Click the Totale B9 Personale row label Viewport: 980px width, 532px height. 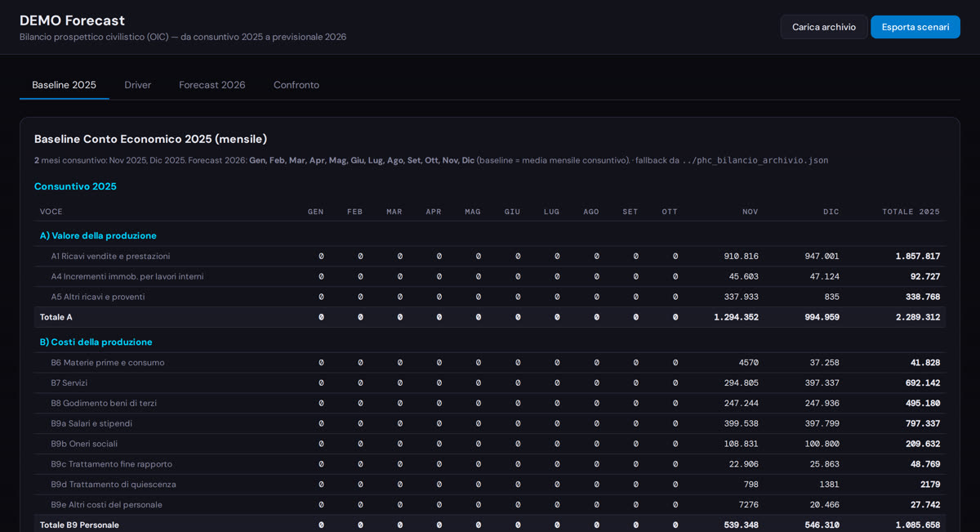click(x=79, y=525)
